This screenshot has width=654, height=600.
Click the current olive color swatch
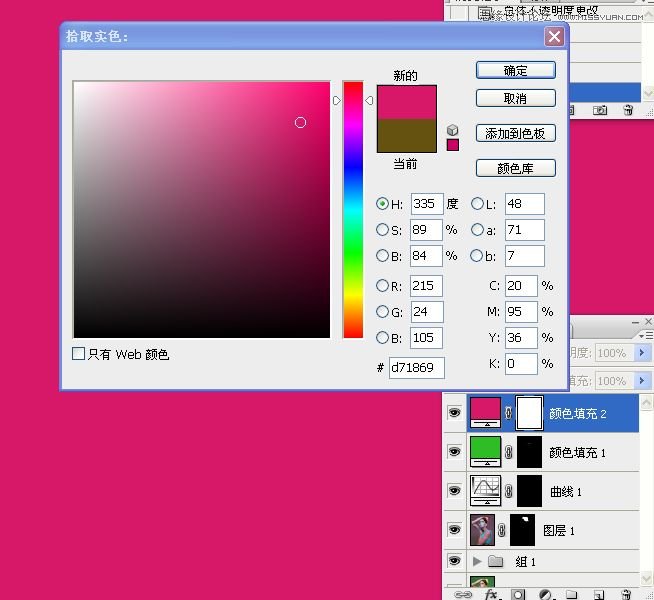407,136
